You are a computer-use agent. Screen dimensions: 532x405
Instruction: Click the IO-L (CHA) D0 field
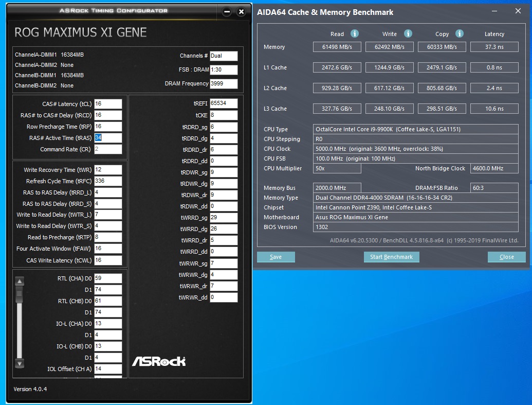pos(108,324)
